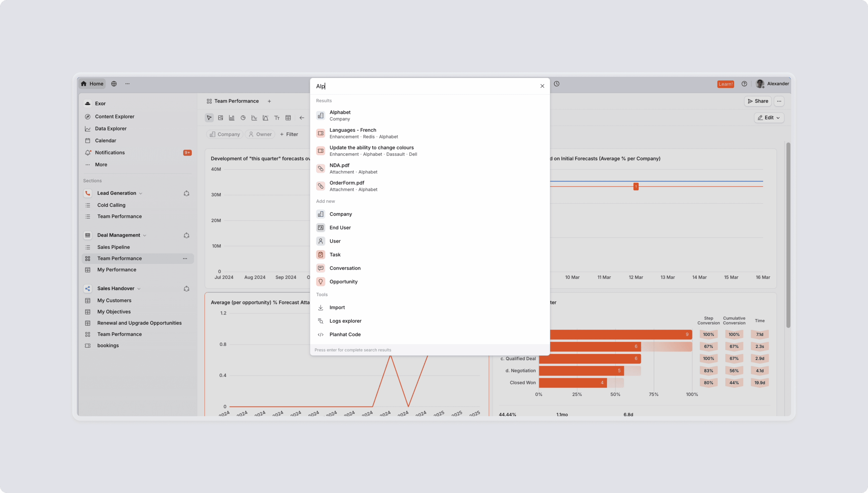The image size is (868, 493).
Task: Open the help question mark icon
Action: (x=744, y=84)
